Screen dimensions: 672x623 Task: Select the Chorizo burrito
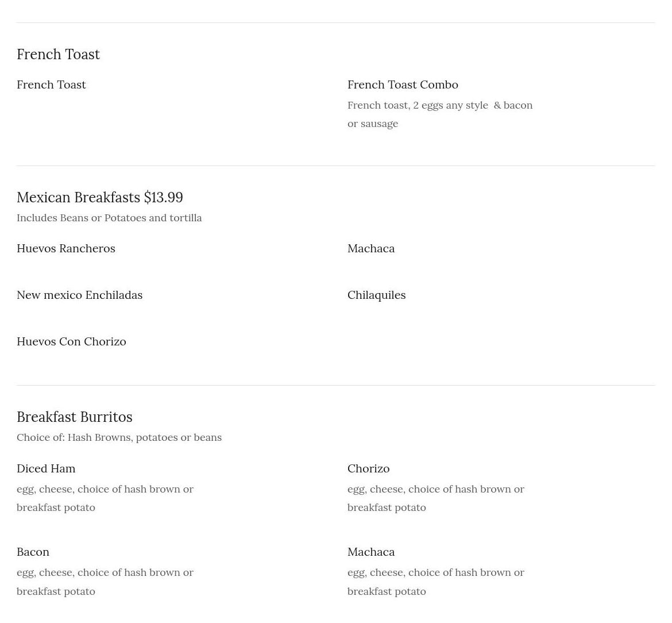[369, 468]
